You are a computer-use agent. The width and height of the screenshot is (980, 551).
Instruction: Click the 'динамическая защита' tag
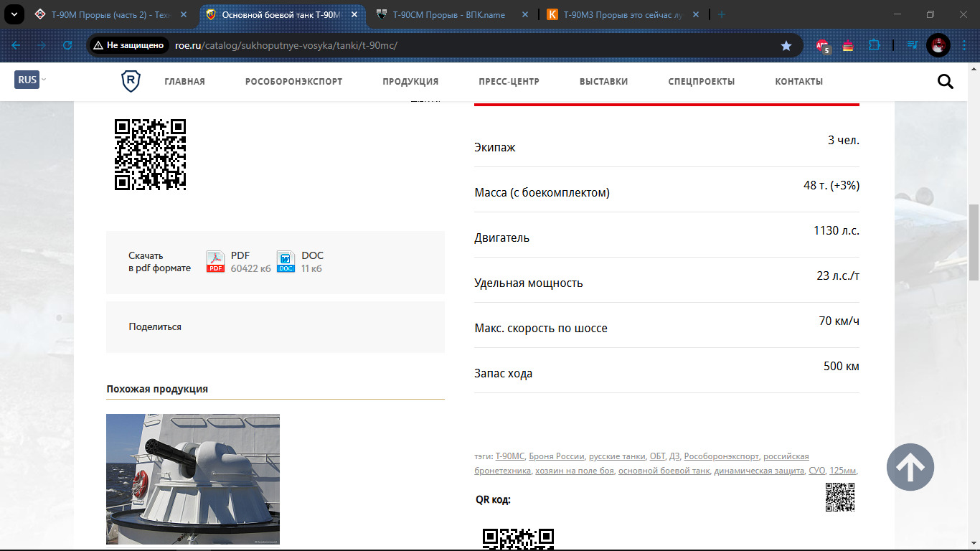coord(758,471)
